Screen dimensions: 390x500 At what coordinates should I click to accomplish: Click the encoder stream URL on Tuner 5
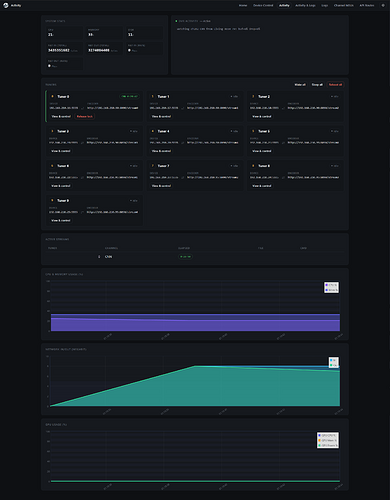[x=313, y=143]
